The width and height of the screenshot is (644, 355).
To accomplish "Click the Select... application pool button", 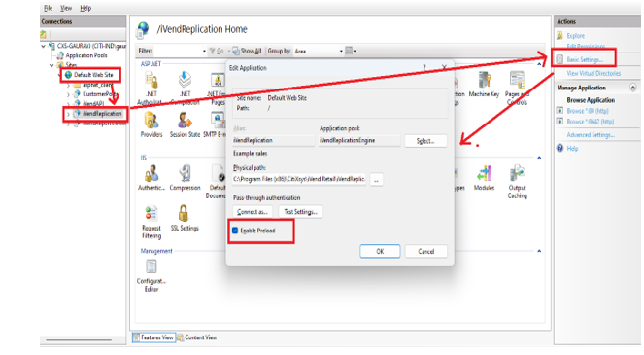I will coord(425,141).
